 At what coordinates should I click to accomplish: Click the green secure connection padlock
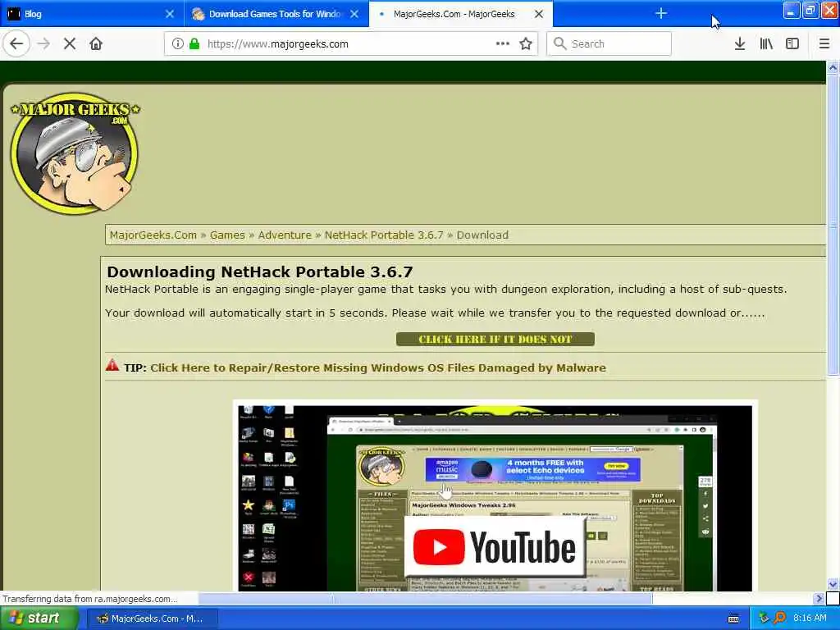[194, 44]
